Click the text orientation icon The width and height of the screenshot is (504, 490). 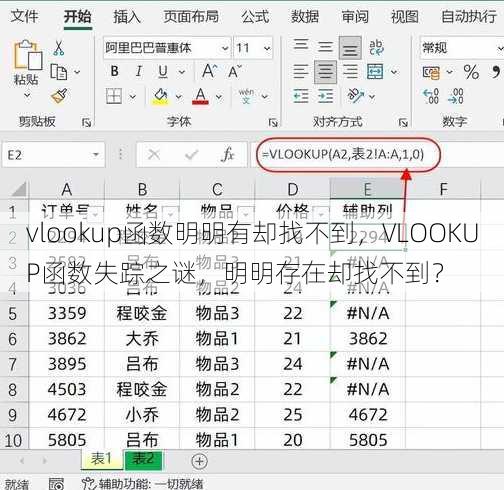(x=355, y=96)
